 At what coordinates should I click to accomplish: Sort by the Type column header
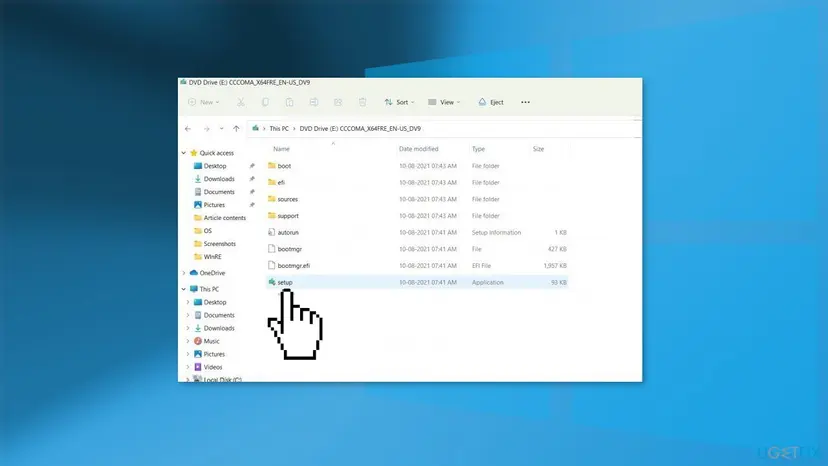pyautogui.click(x=478, y=149)
